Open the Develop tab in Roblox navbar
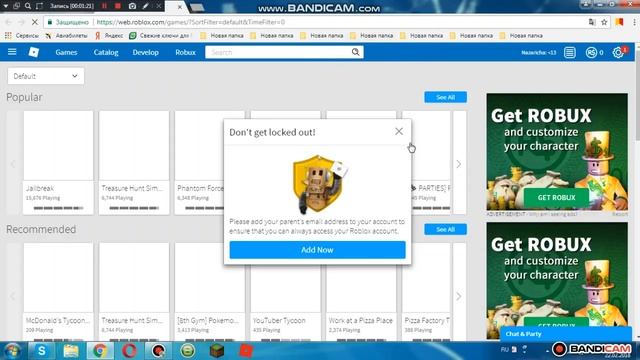The width and height of the screenshot is (640, 360). click(x=145, y=52)
